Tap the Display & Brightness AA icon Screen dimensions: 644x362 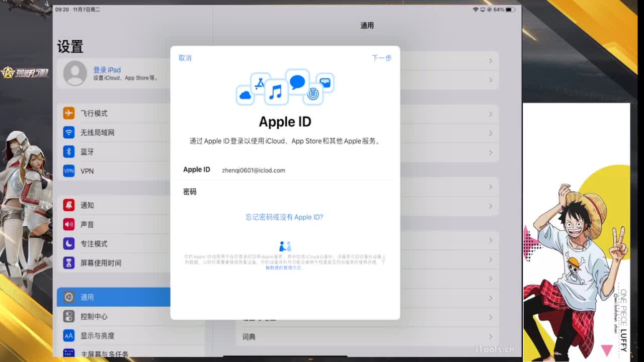click(x=69, y=335)
